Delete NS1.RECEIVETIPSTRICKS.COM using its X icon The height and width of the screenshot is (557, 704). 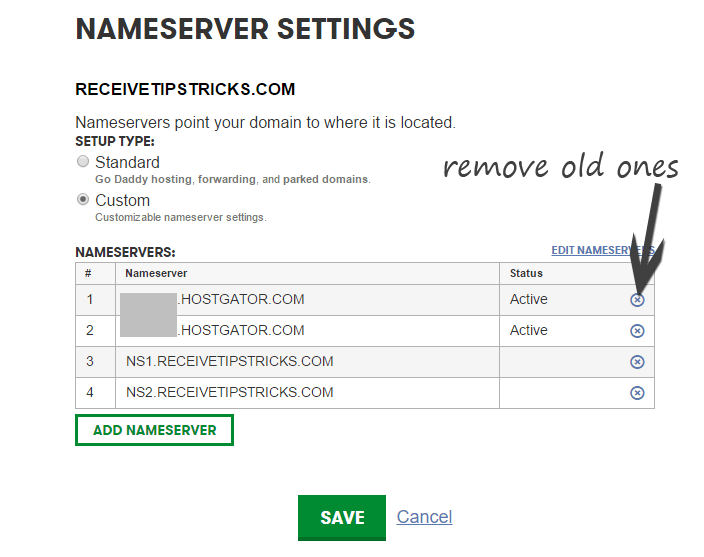(637, 362)
